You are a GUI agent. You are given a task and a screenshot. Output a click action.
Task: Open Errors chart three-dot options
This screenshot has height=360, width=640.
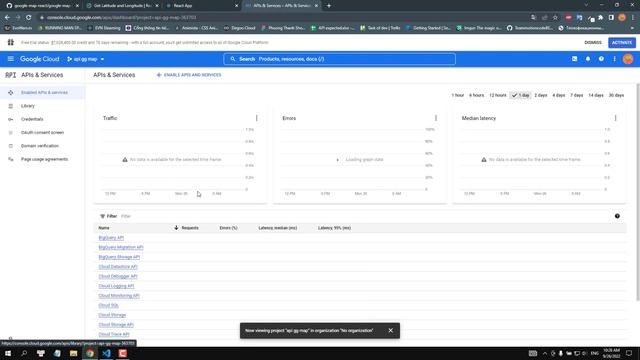click(x=436, y=118)
